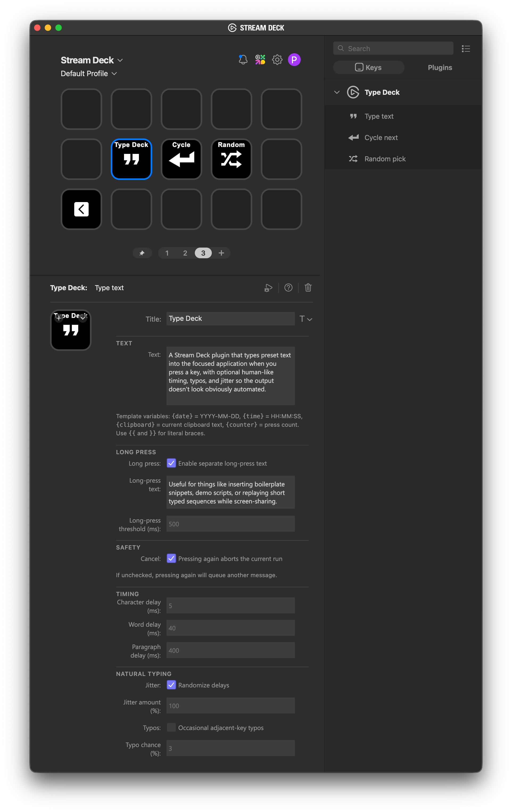The image size is (512, 812).
Task: Click the "Type Deck:" action header label
Action: pos(69,288)
